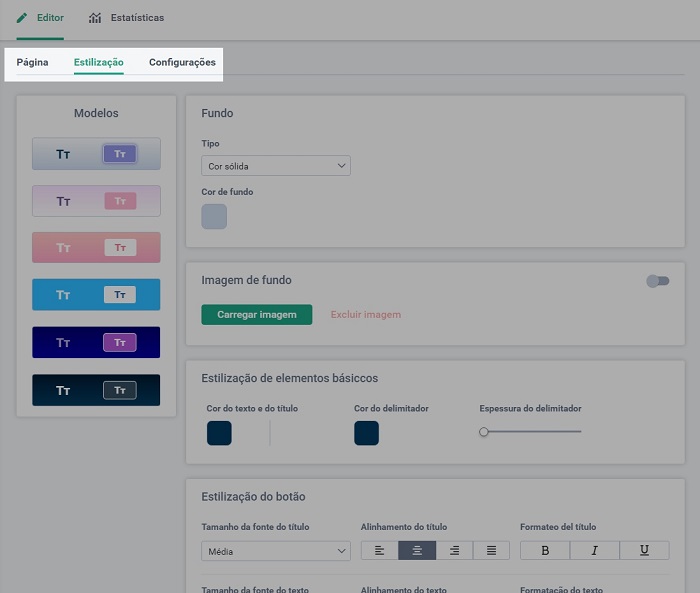Open Tamanho da fonte do título dropdown

(276, 551)
